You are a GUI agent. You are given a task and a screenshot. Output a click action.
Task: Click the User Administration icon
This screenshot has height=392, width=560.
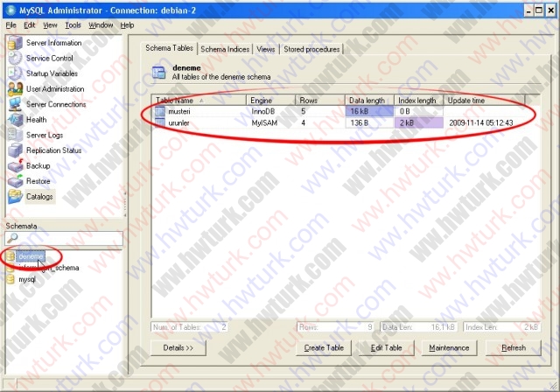16,89
